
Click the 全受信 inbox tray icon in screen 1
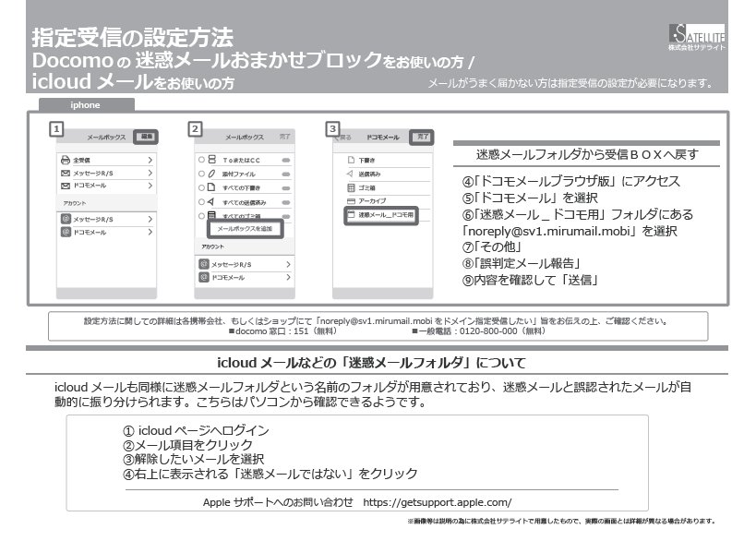point(66,160)
